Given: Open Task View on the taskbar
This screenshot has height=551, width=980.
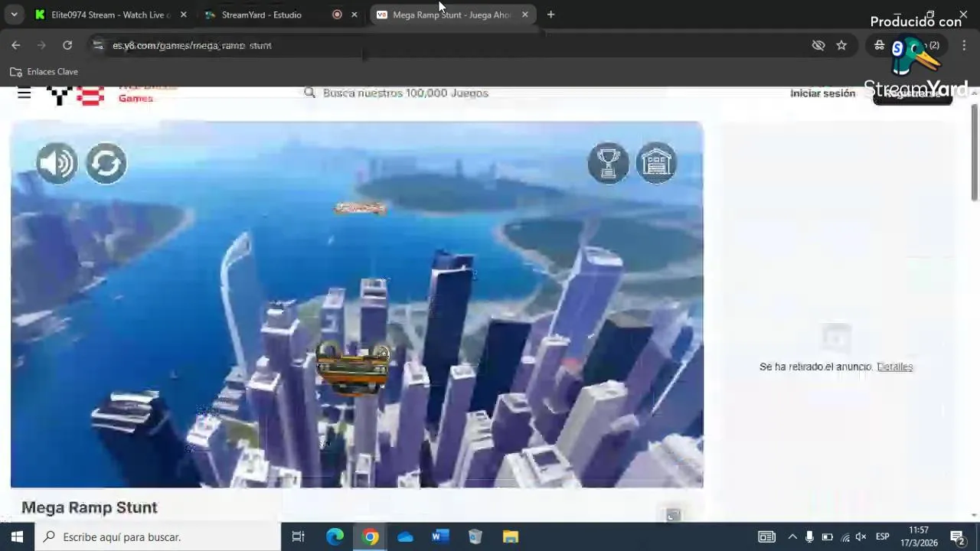Looking at the screenshot, I should coord(299,536).
